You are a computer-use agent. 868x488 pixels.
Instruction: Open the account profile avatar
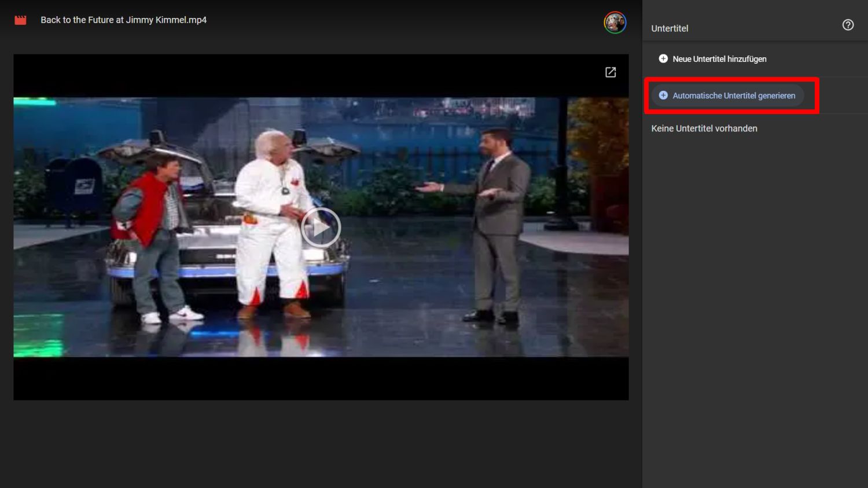(x=615, y=23)
